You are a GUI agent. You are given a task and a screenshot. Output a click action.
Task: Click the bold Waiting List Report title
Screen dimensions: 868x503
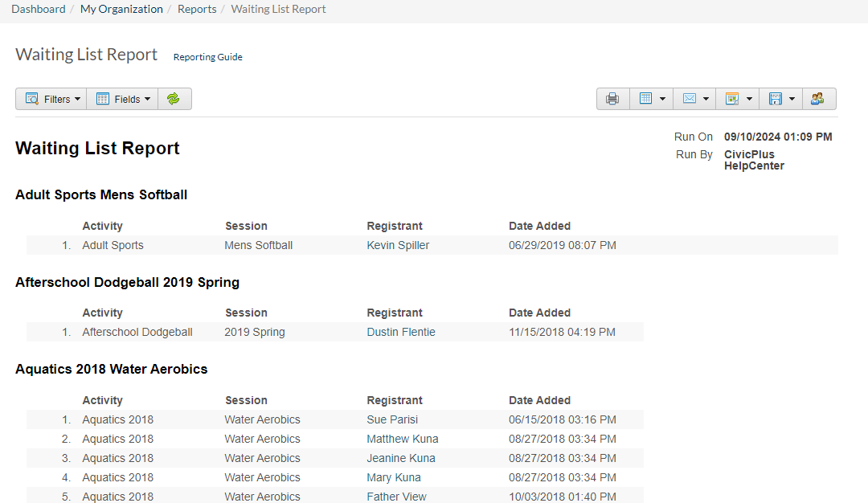(x=97, y=149)
